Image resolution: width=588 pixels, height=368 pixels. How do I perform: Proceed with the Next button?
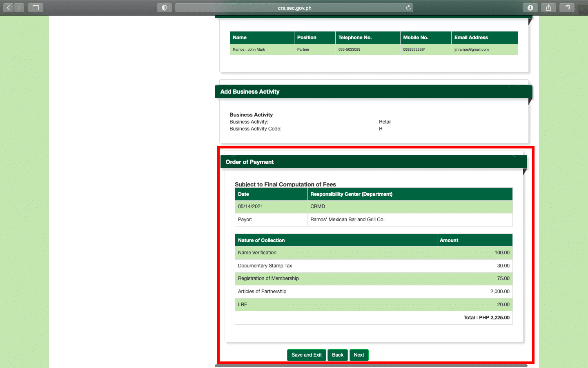click(359, 355)
